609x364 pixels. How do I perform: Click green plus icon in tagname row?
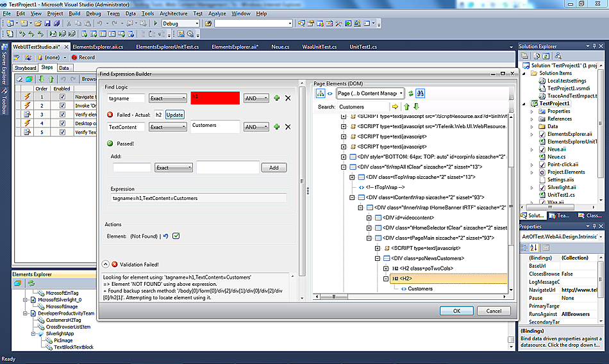[276, 98]
